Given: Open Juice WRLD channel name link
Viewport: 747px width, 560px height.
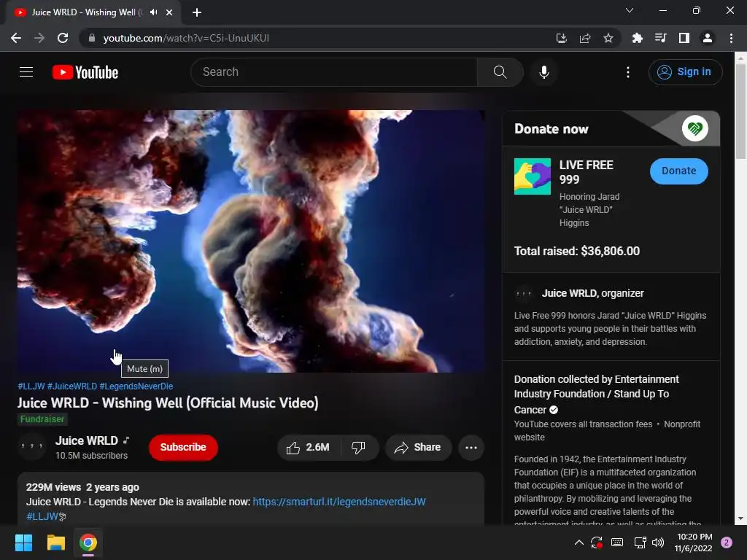Looking at the screenshot, I should (x=87, y=440).
